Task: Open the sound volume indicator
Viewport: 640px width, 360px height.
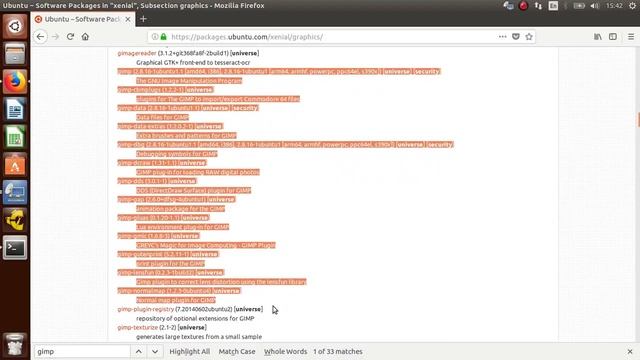Action: [x=595, y=6]
